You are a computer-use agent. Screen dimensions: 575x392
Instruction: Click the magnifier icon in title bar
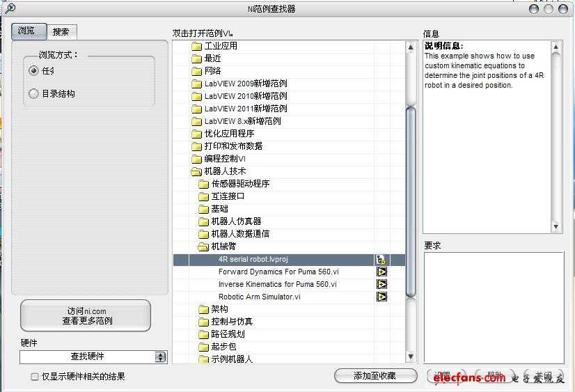10,8
